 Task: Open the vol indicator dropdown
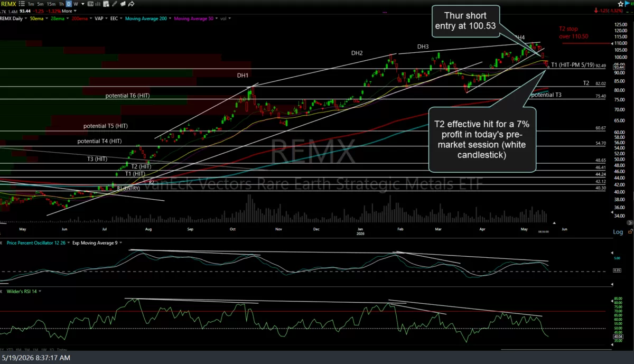(229, 18)
